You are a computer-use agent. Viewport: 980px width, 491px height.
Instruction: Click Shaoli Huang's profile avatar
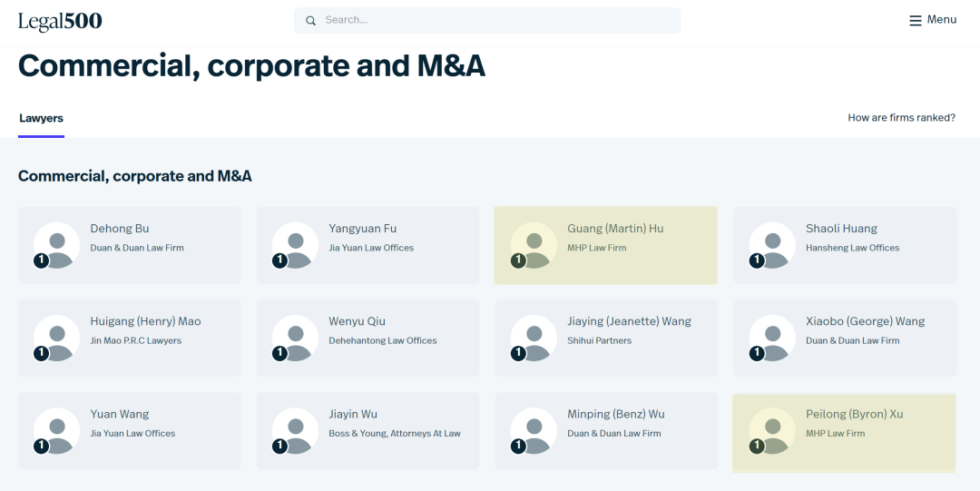click(x=771, y=245)
